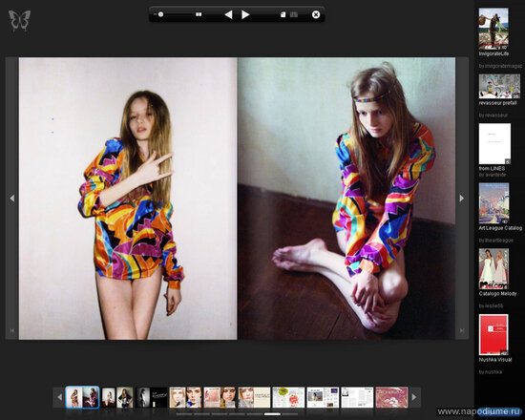Open the pink textured spread thumbnail
The height and width of the screenshot is (420, 525).
pos(391,397)
